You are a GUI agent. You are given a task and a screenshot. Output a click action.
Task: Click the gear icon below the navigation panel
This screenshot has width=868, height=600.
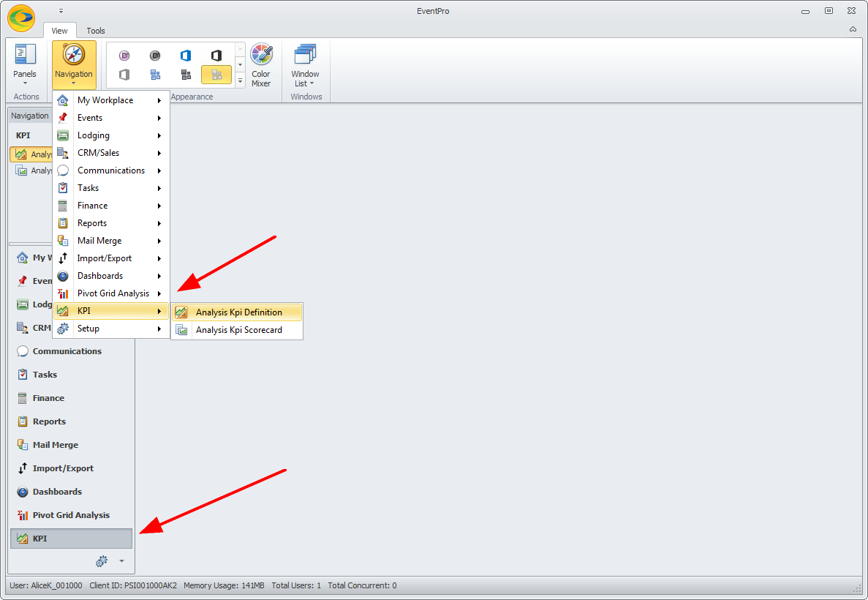click(x=102, y=561)
